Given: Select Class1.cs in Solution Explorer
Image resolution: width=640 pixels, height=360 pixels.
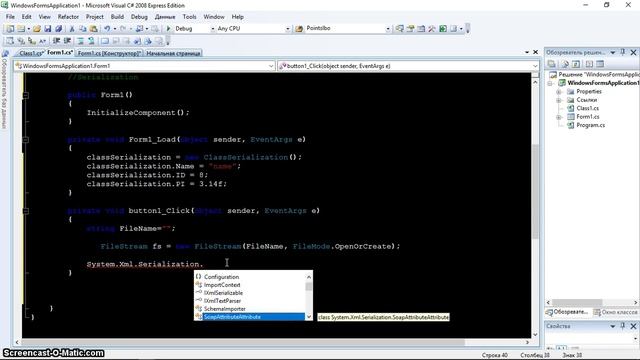Looking at the screenshot, I should [x=587, y=108].
